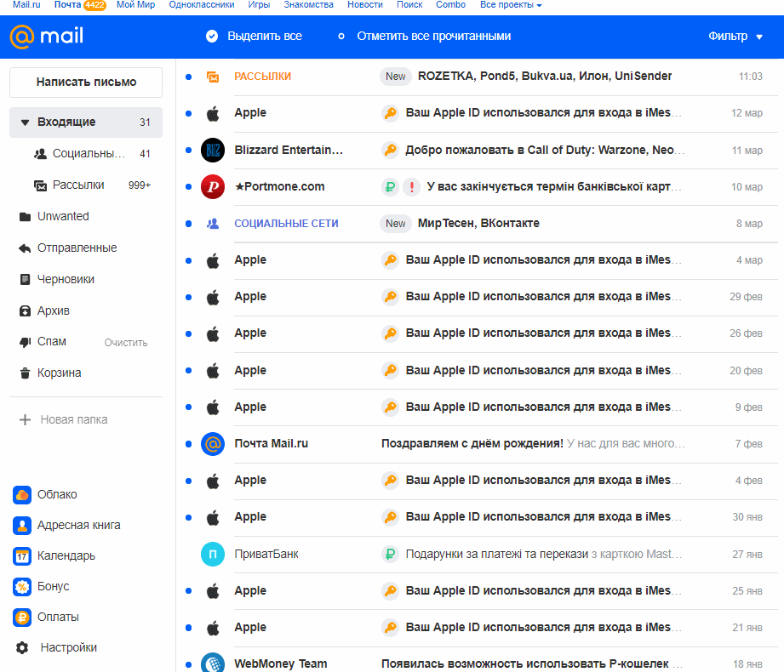Click the plus icon for Новая папка
Screen dimensions: 784x672
pos(25,419)
